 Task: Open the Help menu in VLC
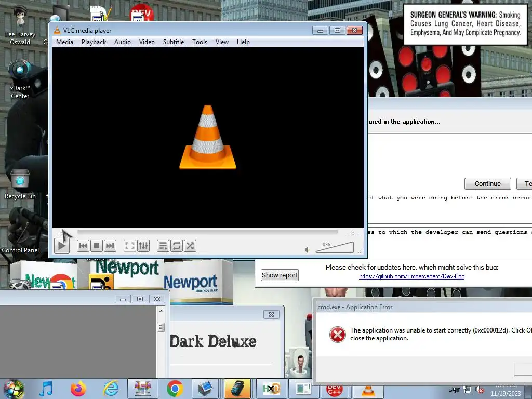(x=243, y=42)
